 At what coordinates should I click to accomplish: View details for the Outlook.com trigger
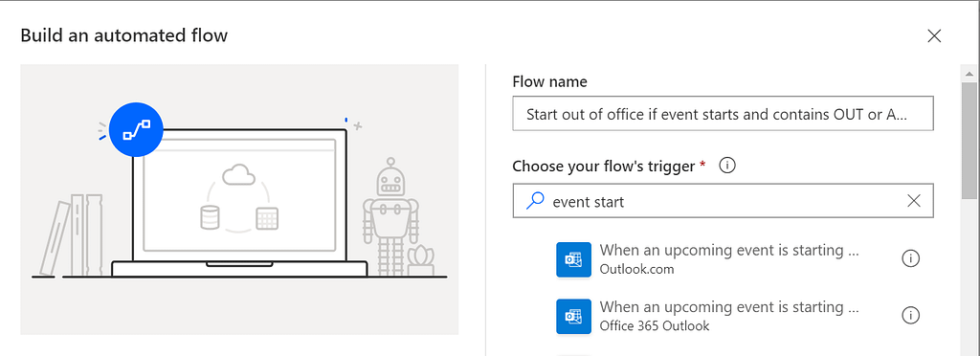pos(911,258)
